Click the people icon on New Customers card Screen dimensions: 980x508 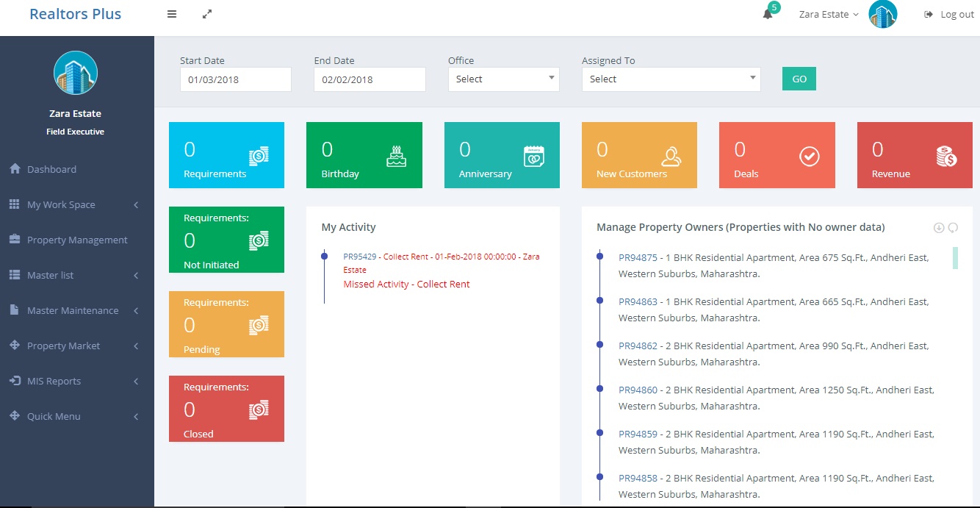[671, 156]
